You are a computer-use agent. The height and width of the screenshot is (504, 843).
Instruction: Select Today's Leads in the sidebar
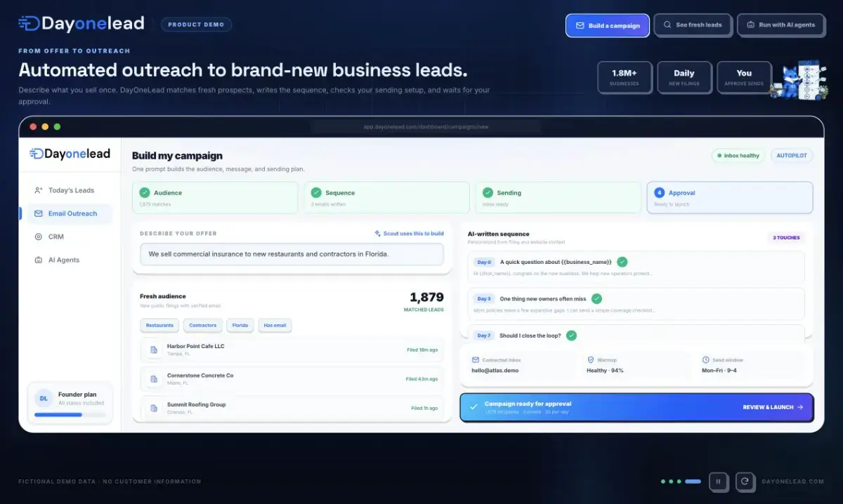coord(70,190)
